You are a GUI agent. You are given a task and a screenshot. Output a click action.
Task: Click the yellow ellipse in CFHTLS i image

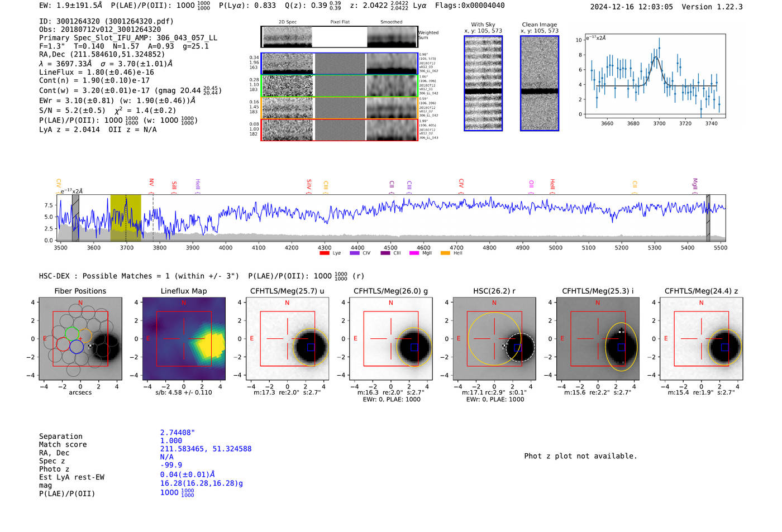pyautogui.click(x=621, y=347)
